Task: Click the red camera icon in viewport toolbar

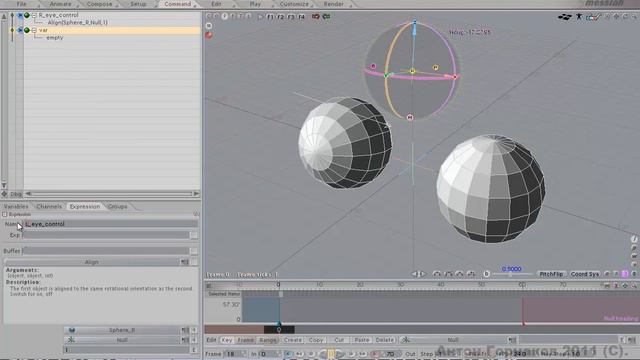Action: point(316,17)
